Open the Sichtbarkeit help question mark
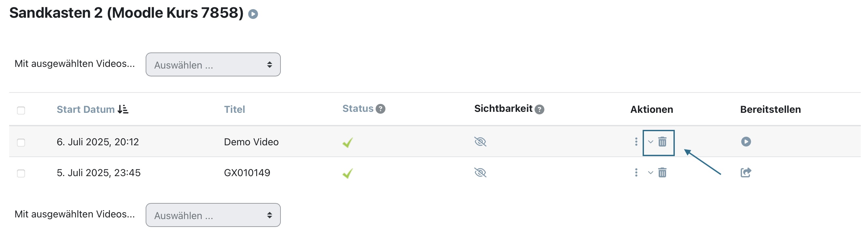868x244 pixels. [540, 110]
